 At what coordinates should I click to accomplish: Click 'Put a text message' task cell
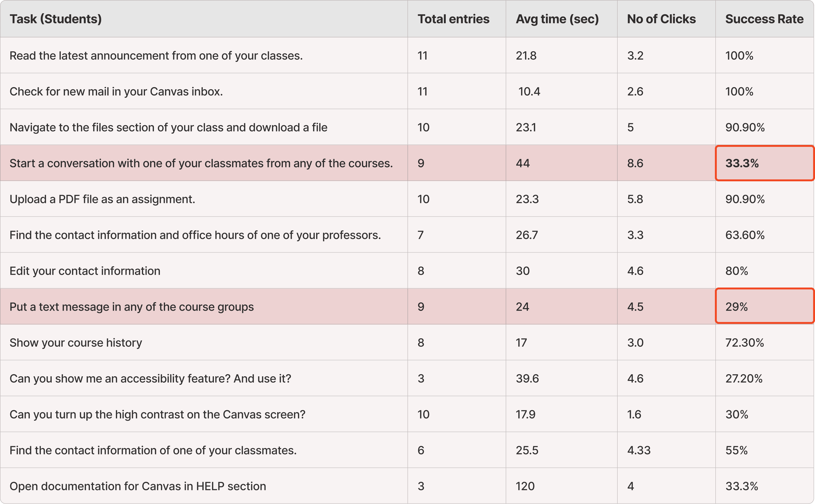[132, 307]
